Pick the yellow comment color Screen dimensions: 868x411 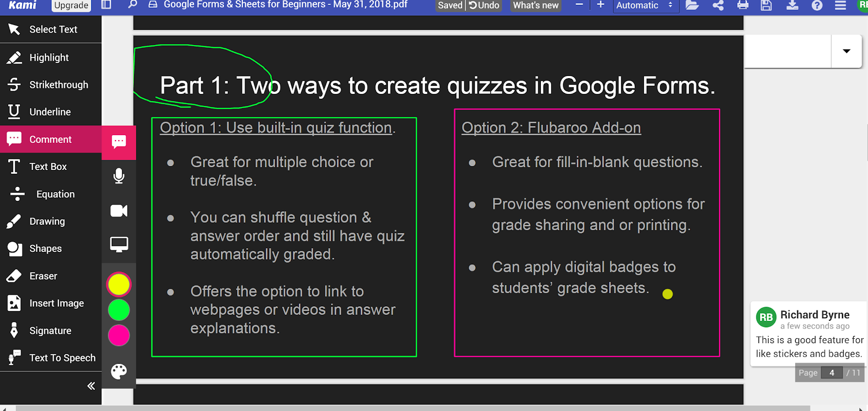[x=119, y=284]
